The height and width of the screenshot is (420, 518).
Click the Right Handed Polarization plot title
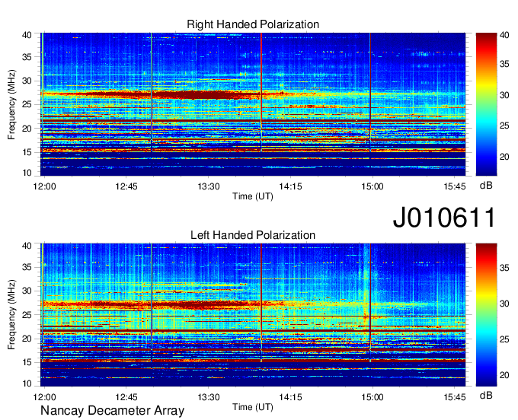[x=253, y=24]
